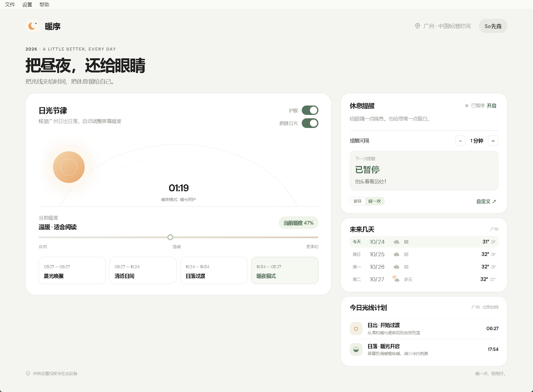
Task: Click the warmth slider handle
Action: [170, 237]
